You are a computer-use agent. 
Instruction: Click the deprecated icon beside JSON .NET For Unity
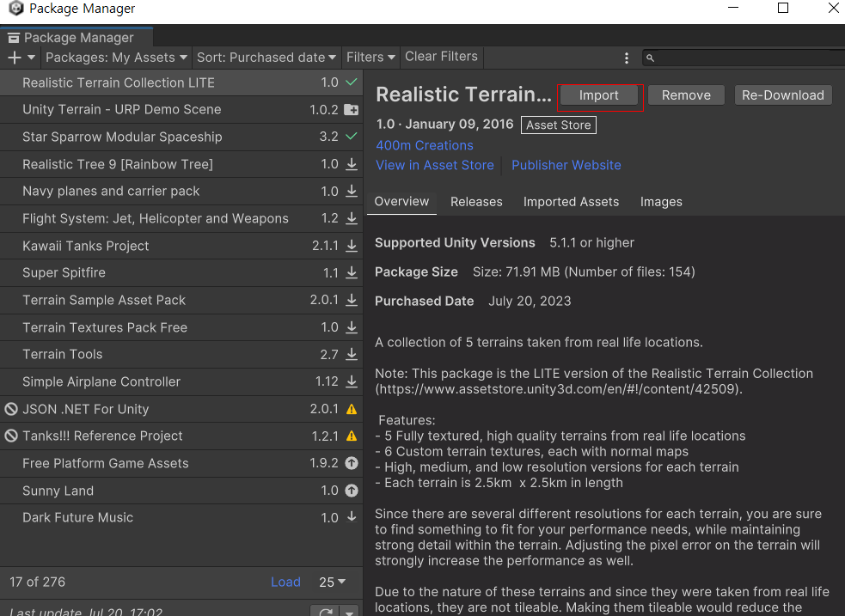[11, 409]
